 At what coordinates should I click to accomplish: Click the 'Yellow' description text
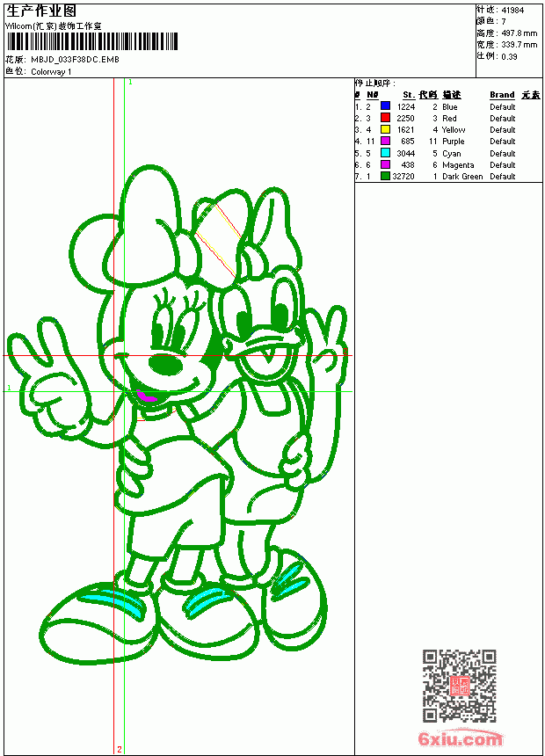coord(454,130)
